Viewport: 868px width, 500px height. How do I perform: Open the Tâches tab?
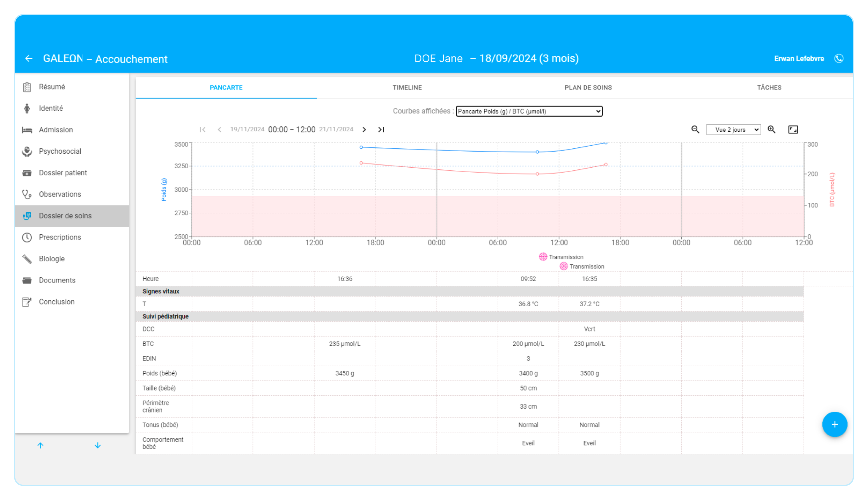(x=769, y=88)
